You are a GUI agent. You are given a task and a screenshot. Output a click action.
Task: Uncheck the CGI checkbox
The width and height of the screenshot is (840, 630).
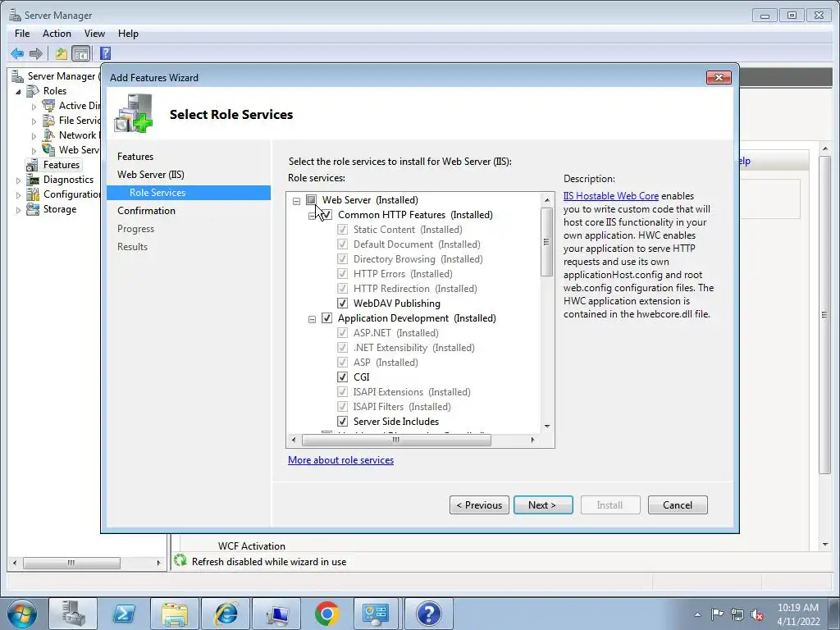pyautogui.click(x=342, y=377)
